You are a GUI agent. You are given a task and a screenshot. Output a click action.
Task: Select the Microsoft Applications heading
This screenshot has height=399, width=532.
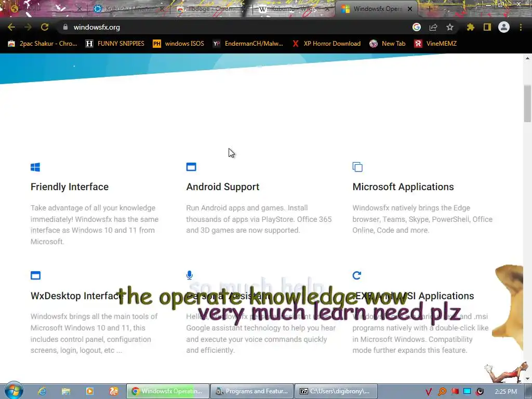point(403,187)
